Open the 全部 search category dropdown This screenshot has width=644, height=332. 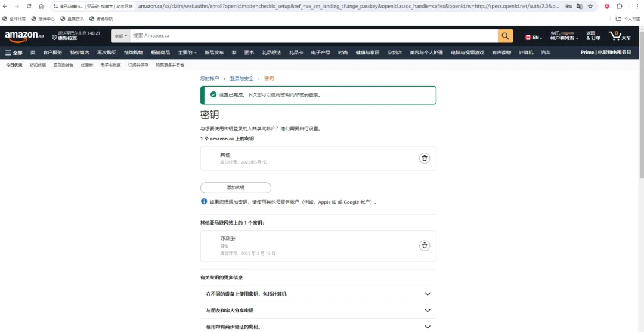tap(120, 36)
